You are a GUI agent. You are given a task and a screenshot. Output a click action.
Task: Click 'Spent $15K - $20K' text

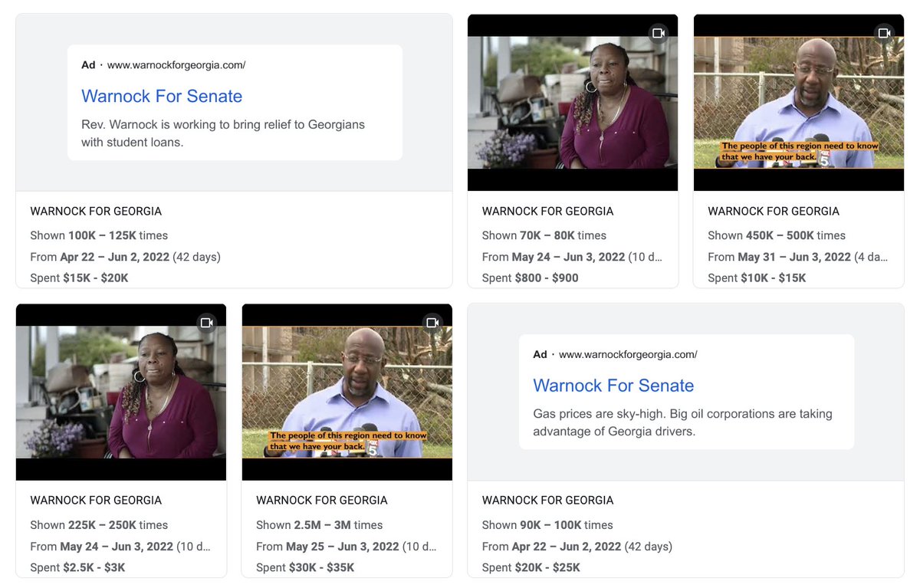79,278
